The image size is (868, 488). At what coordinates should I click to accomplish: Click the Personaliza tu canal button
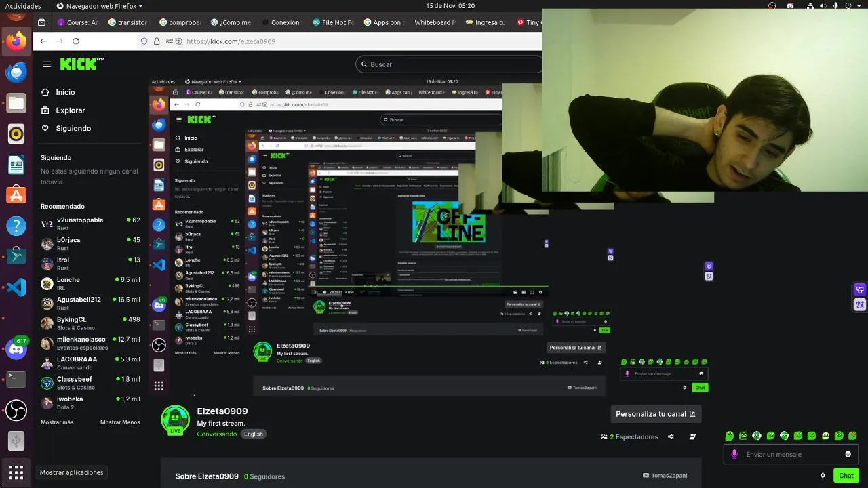click(x=655, y=414)
